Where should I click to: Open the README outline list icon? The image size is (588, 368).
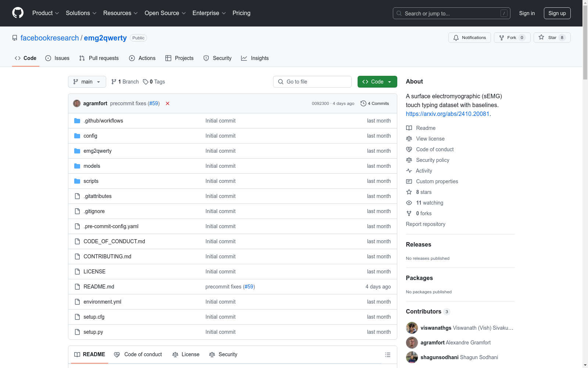point(387,355)
